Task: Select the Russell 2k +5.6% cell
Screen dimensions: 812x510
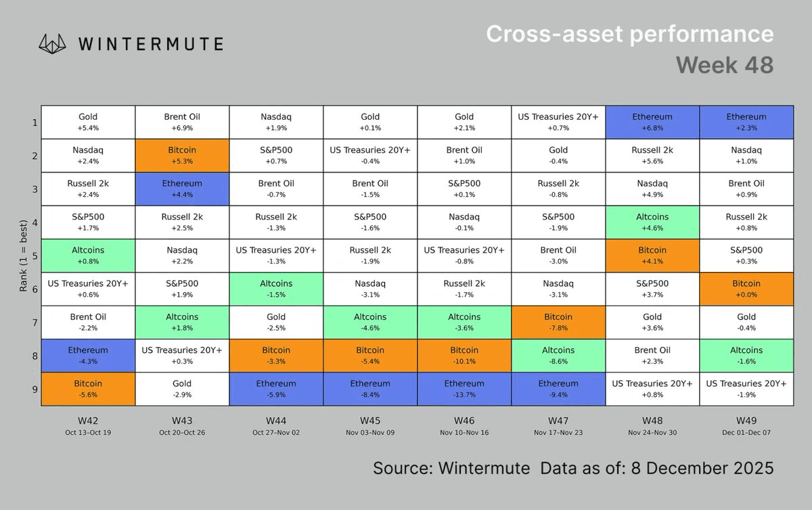Action: (652, 156)
